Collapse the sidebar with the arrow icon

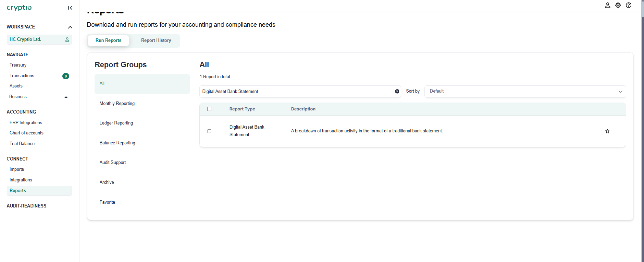(x=70, y=8)
